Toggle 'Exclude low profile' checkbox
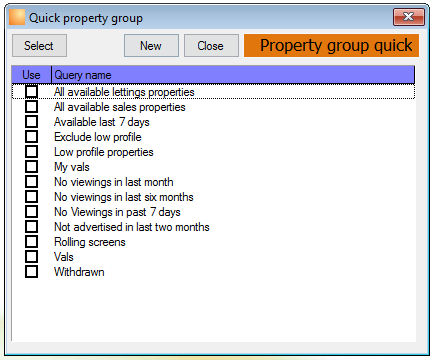The image size is (435, 360). tap(31, 137)
